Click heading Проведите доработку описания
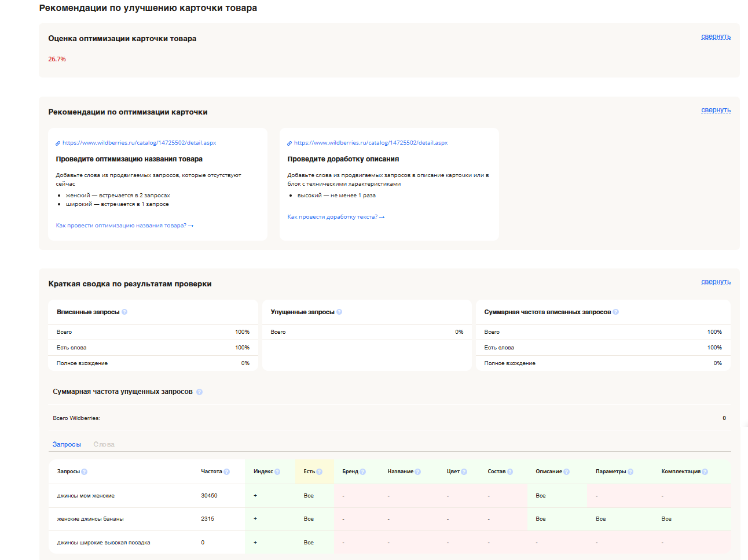 click(x=343, y=159)
